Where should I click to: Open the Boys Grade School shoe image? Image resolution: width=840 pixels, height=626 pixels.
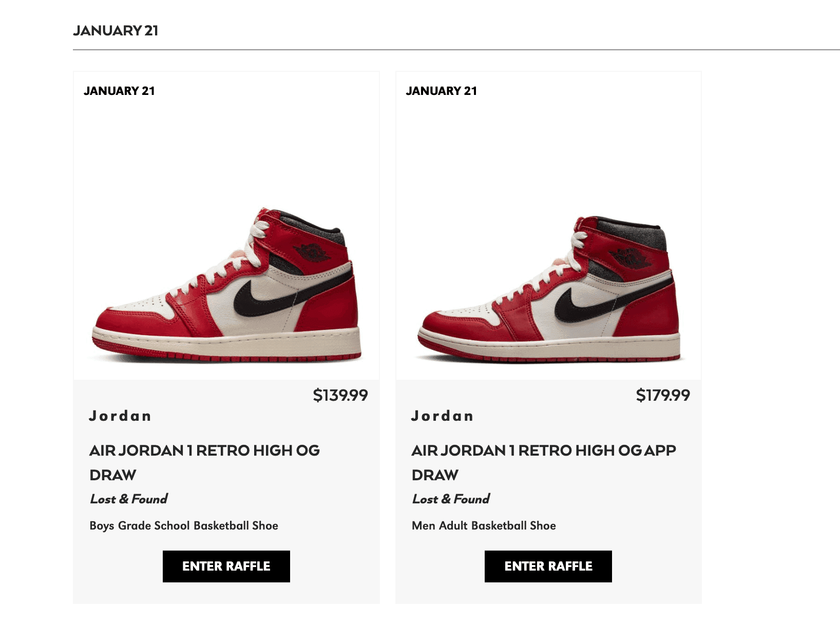click(x=226, y=285)
